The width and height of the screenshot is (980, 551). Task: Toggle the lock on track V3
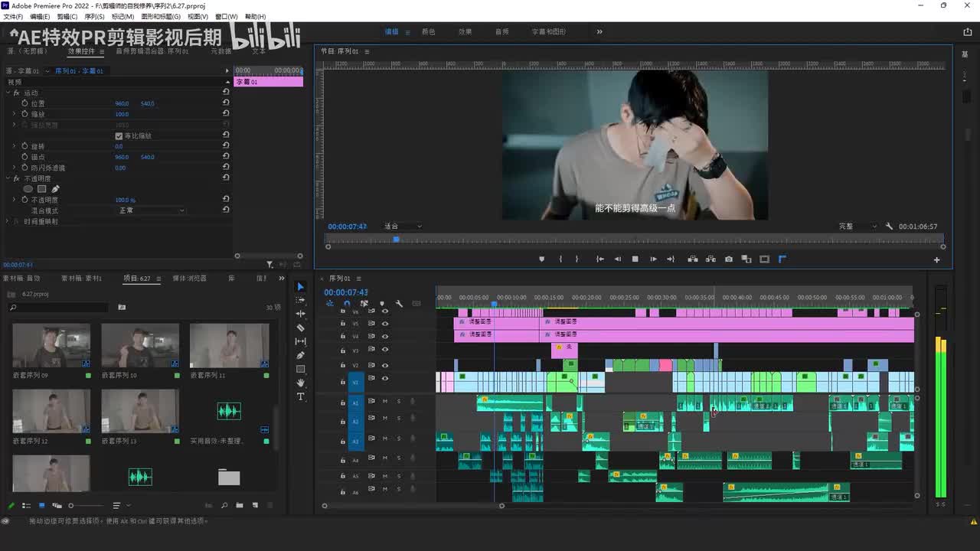point(343,350)
